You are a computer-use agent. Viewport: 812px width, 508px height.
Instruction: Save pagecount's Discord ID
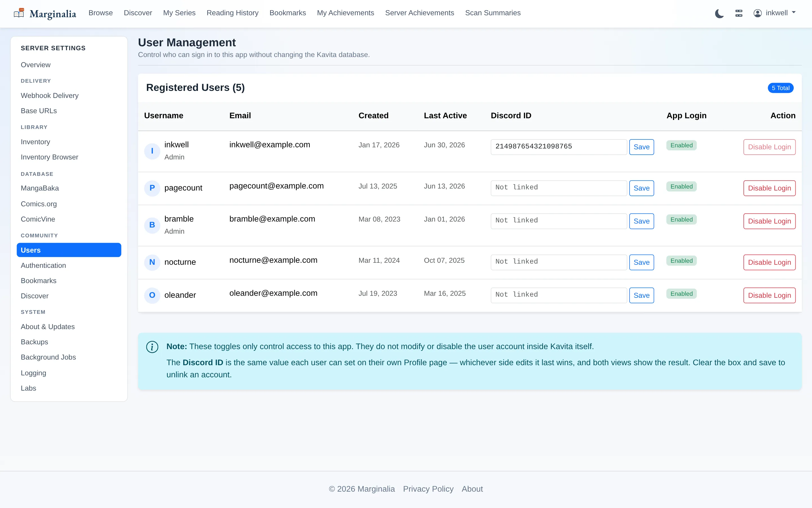click(x=641, y=188)
